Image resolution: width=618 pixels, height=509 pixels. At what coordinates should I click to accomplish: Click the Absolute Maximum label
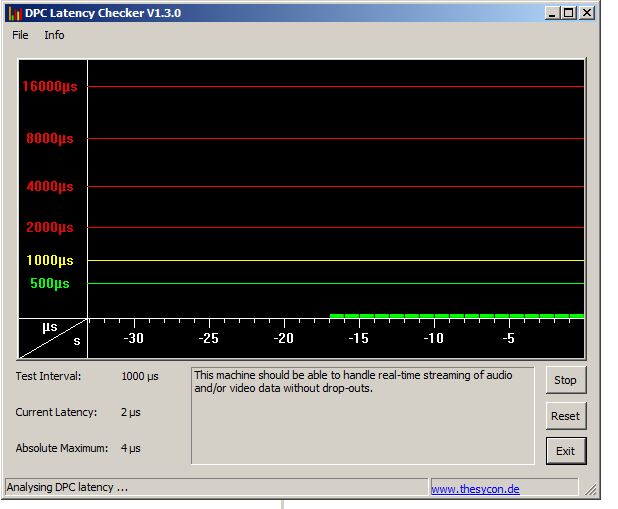61,448
